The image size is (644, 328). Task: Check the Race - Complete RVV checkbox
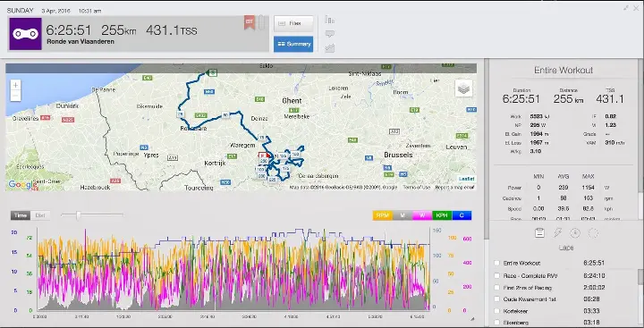[497, 276]
